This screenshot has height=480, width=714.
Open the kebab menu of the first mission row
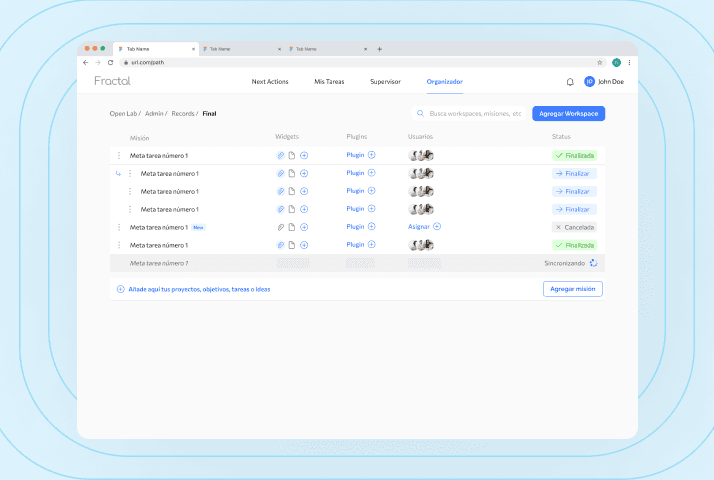click(119, 155)
